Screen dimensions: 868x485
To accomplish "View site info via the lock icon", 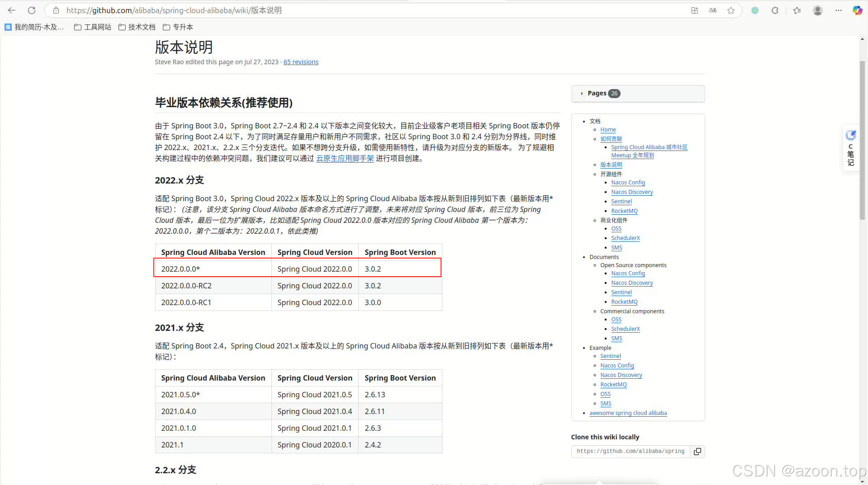I will click(56, 10).
